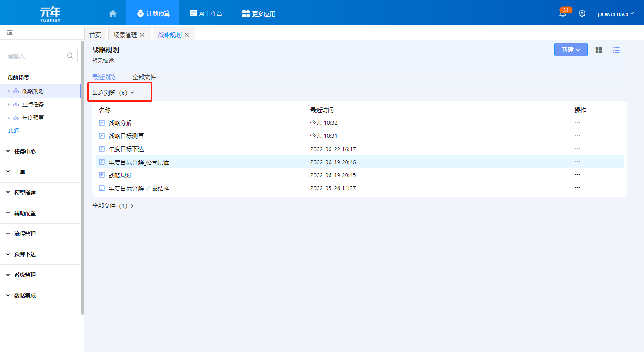Open the settings gear icon
The image size is (644, 353).
(x=582, y=13)
